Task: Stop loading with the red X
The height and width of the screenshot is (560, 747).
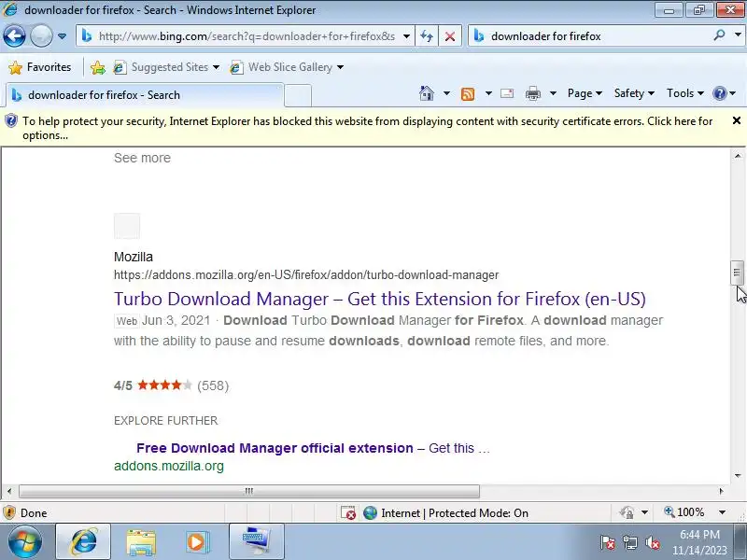Action: click(x=450, y=36)
